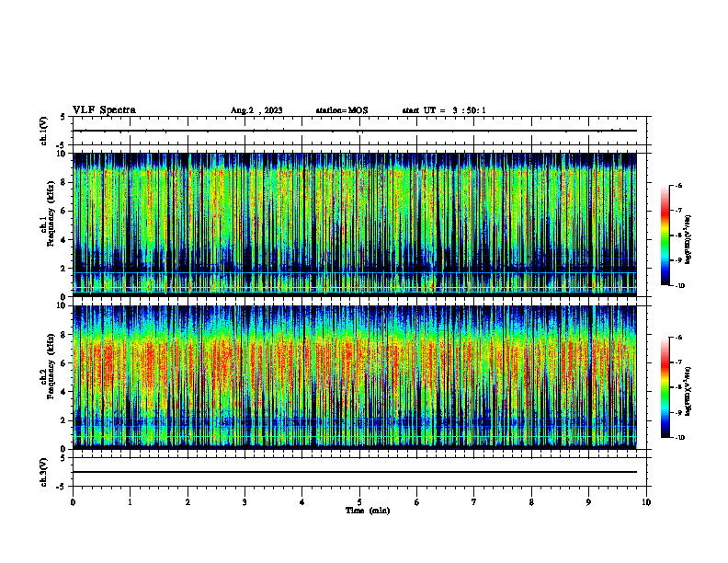The width and height of the screenshot is (728, 563).
Task: Click the time axis tick label "2"
Action: click(188, 502)
